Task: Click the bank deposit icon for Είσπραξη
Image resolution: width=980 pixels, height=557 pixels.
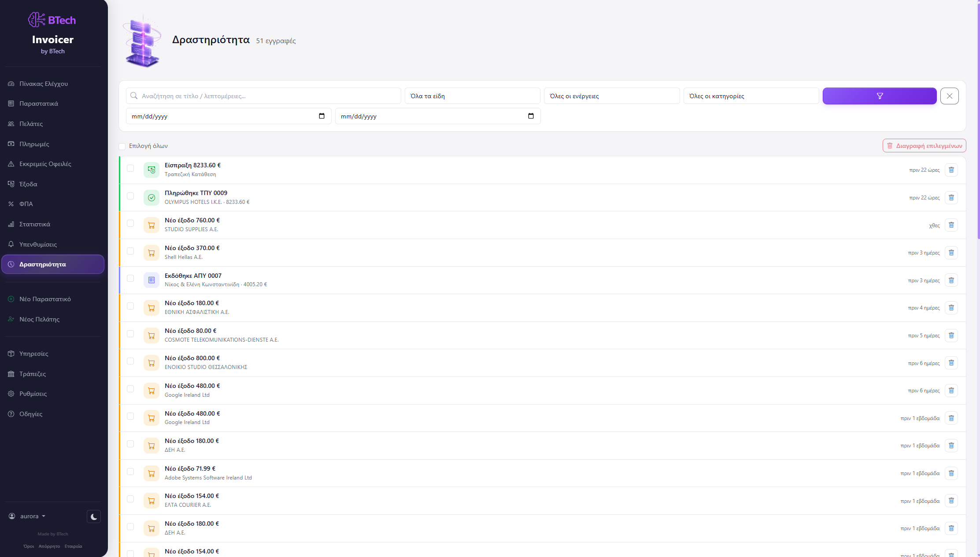Action: (152, 170)
